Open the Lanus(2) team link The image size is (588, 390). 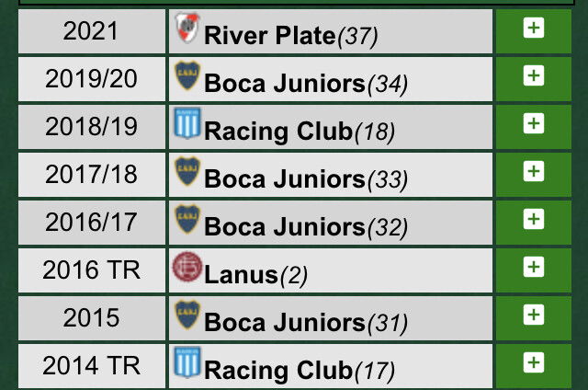(255, 275)
